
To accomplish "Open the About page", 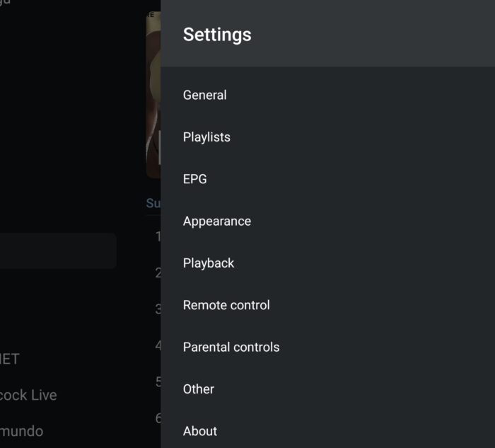I will tap(200, 431).
